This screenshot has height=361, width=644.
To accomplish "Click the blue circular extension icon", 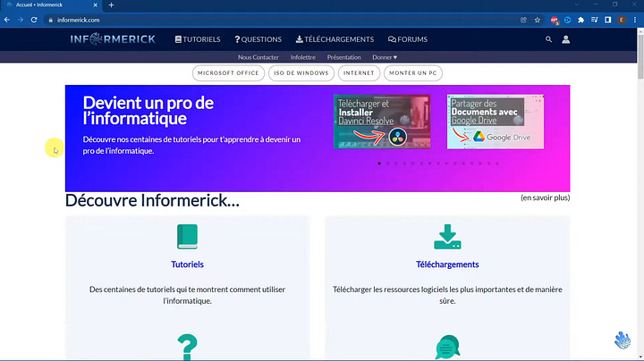I will click(568, 20).
